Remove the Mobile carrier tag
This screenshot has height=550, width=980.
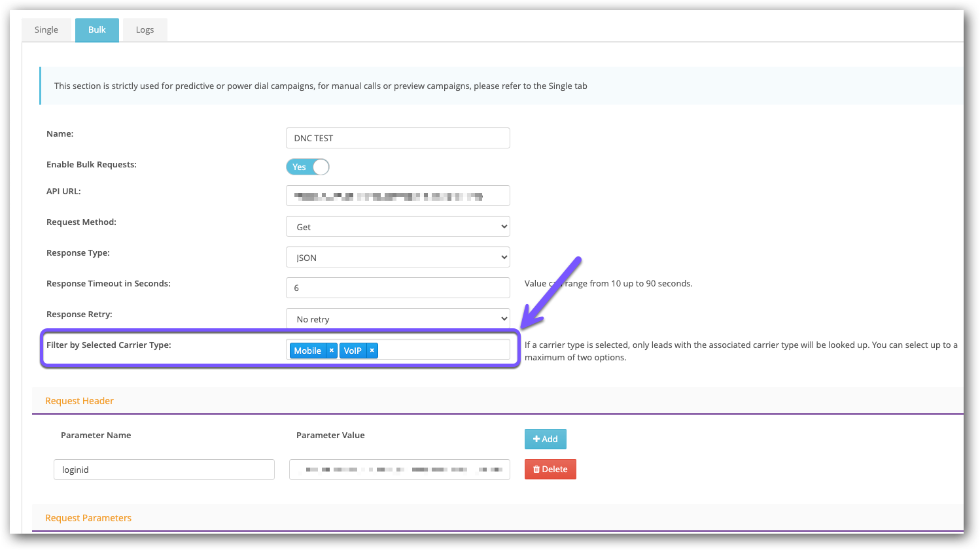coord(332,350)
